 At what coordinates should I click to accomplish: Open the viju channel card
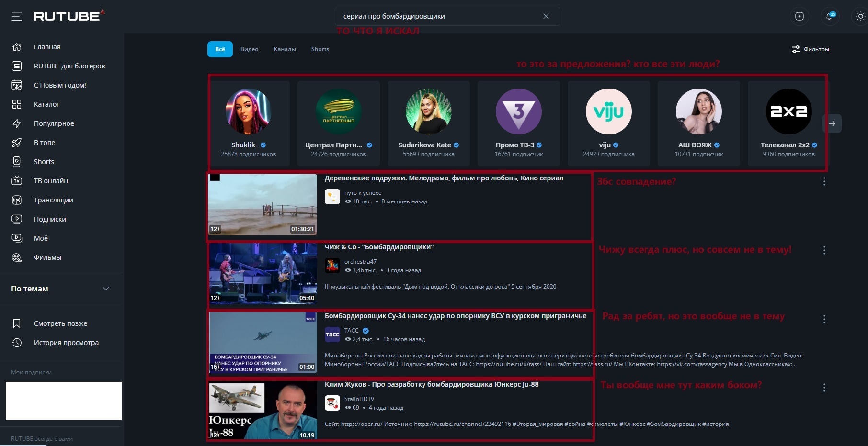click(608, 123)
